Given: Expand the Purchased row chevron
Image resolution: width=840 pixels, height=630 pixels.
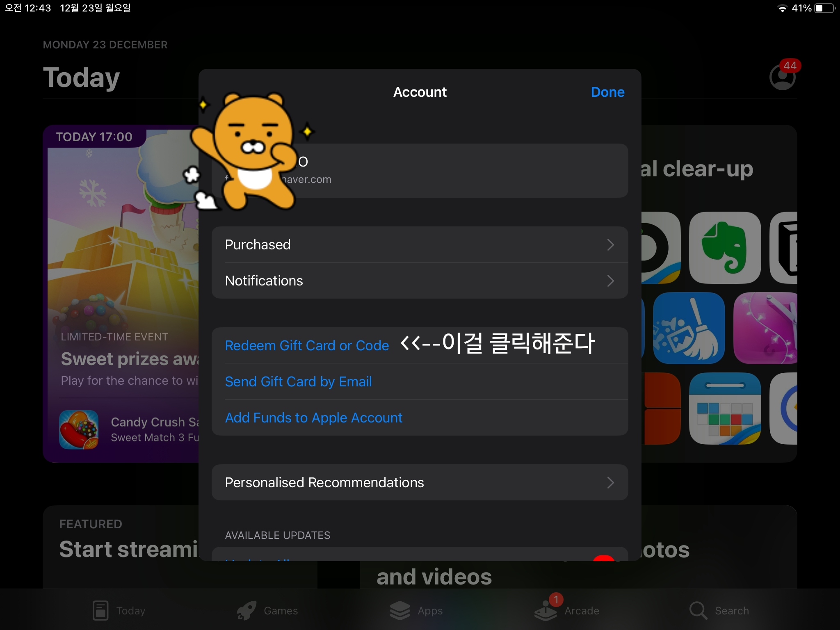Looking at the screenshot, I should tap(610, 245).
